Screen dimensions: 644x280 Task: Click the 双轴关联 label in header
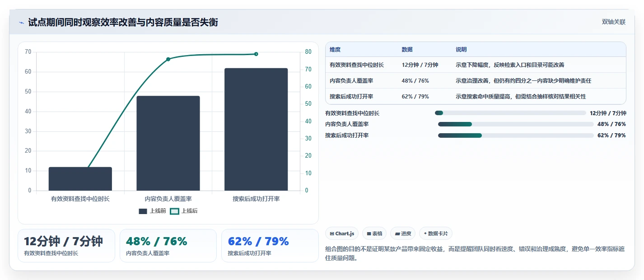click(614, 22)
